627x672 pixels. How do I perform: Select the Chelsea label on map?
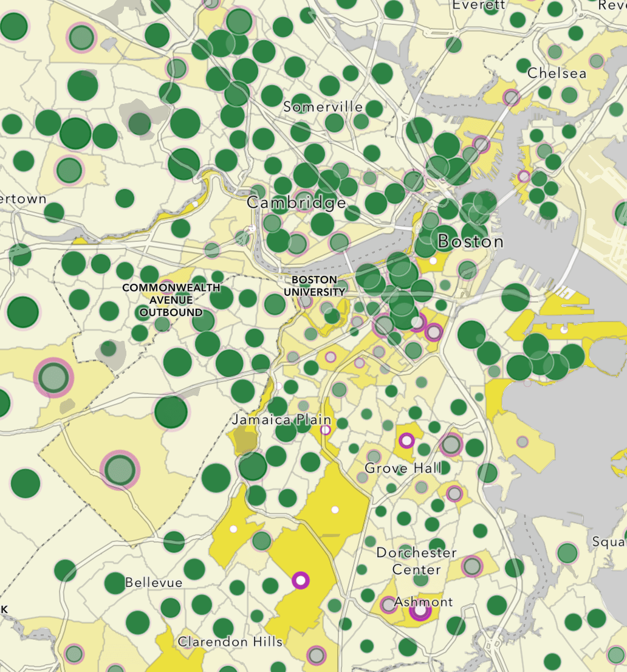[x=557, y=74]
